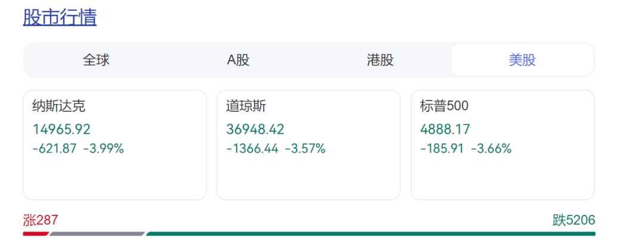Click the Dow Jones value 36948.42
644x244 pixels.
tap(255, 129)
